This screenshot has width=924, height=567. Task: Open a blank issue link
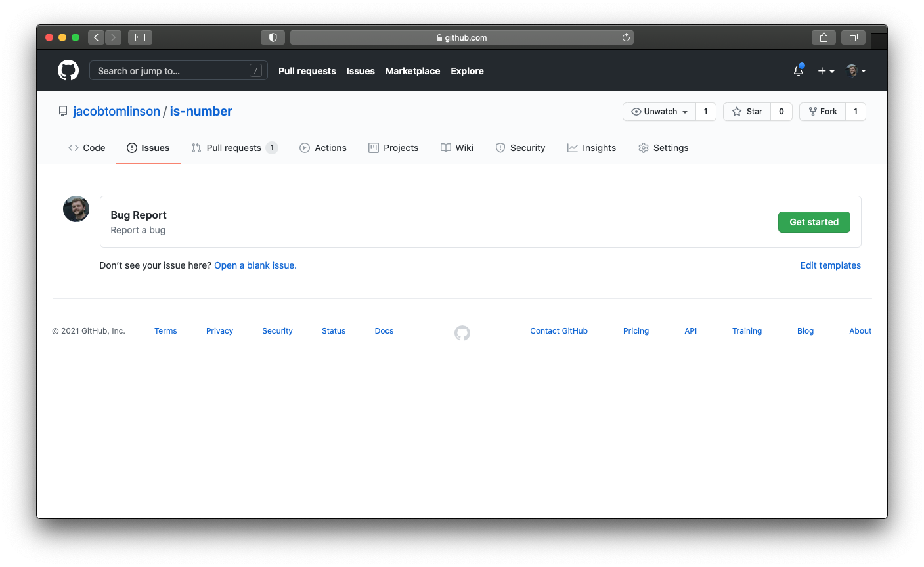255,265
